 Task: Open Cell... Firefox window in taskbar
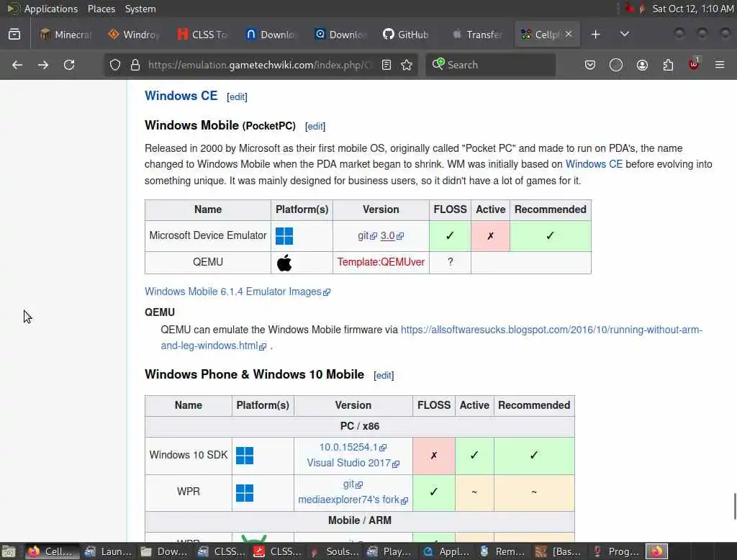51,551
